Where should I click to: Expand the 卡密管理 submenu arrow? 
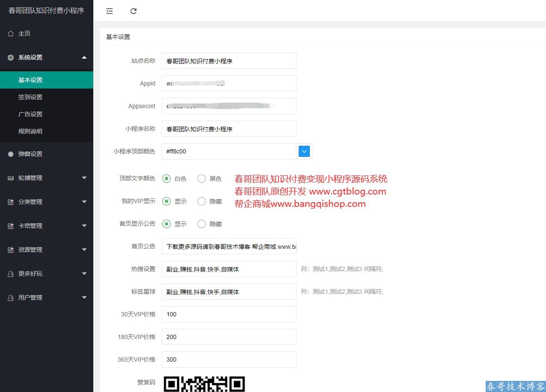[x=84, y=226]
